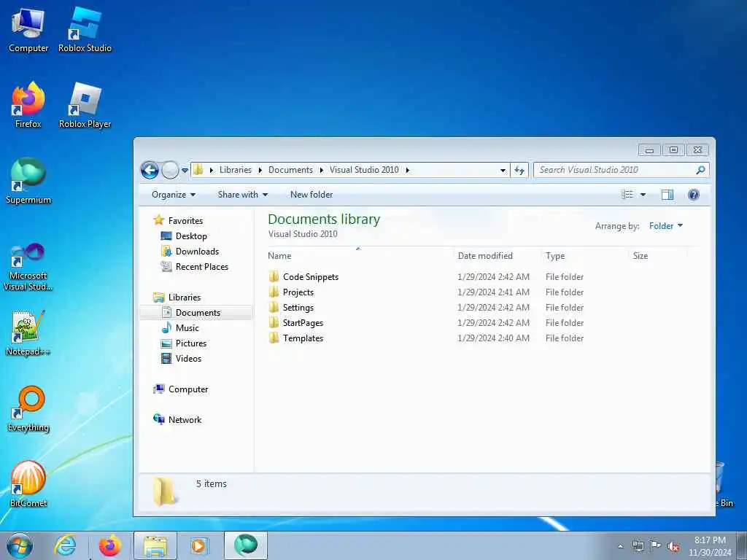The image size is (747, 560).
Task: Click the New folder button
Action: pyautogui.click(x=311, y=195)
